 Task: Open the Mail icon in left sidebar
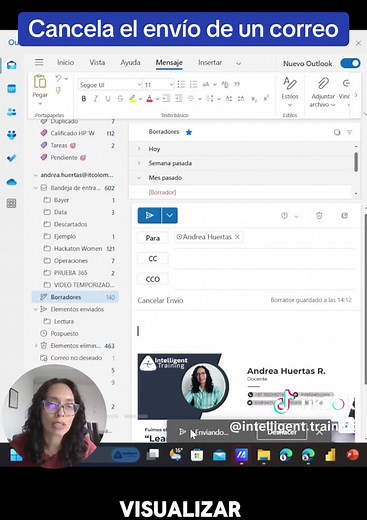12,65
